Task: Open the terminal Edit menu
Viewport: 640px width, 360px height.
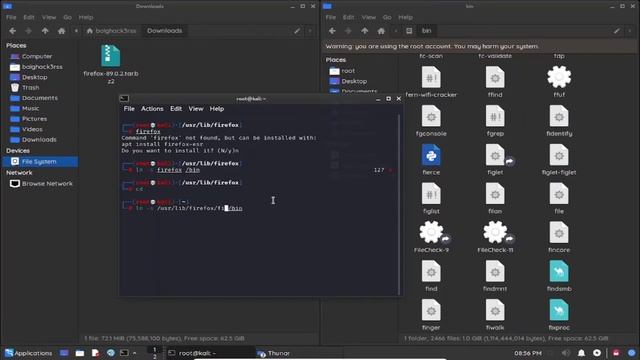Action: 176,109
